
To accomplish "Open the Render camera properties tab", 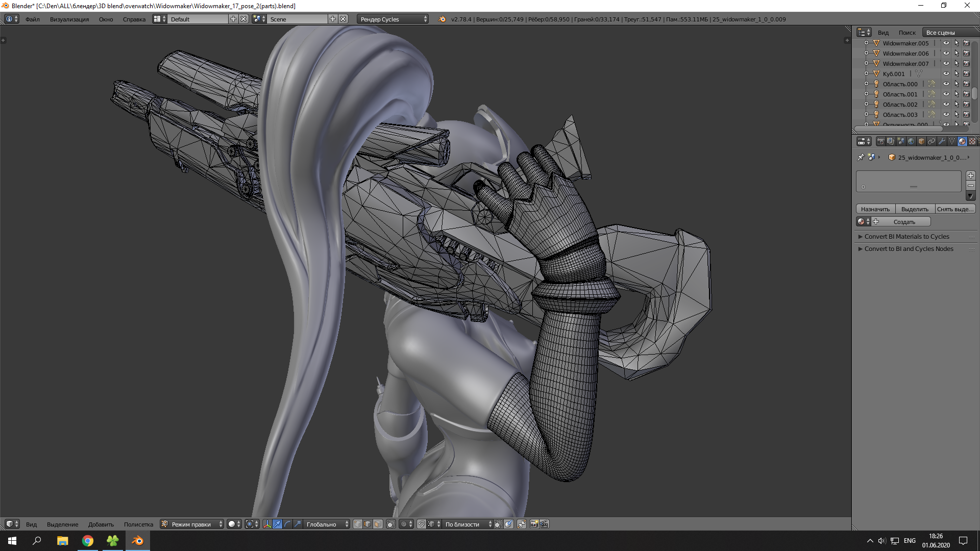I will [x=880, y=141].
